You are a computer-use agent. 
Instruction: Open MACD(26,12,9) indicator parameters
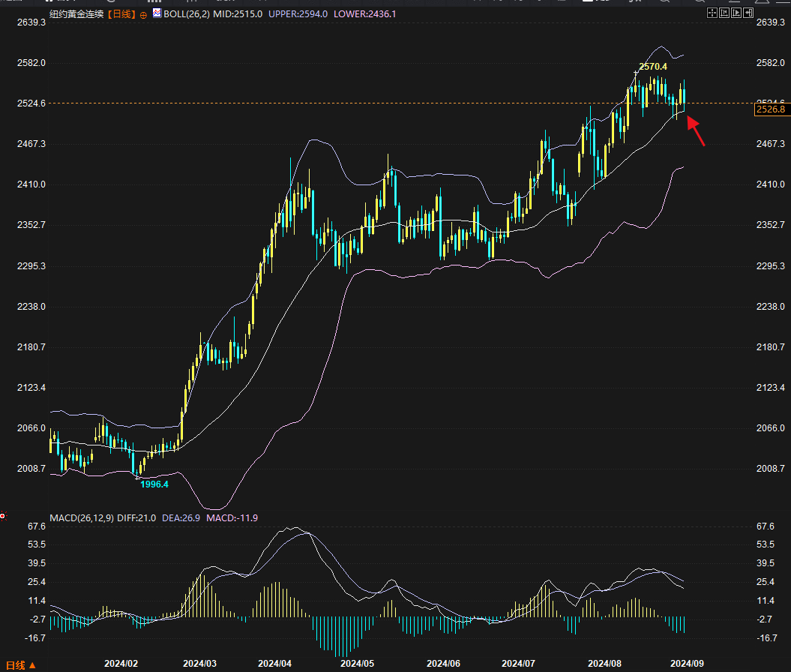pos(82,517)
